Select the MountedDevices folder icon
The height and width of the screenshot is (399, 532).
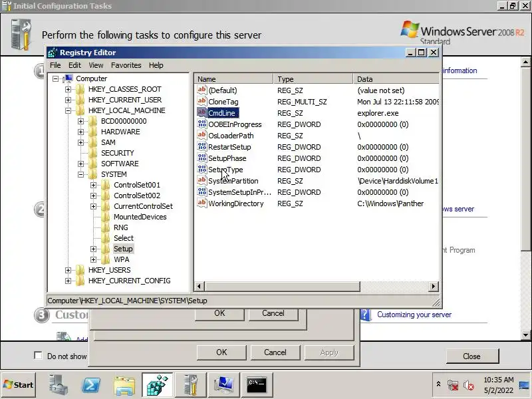point(106,217)
